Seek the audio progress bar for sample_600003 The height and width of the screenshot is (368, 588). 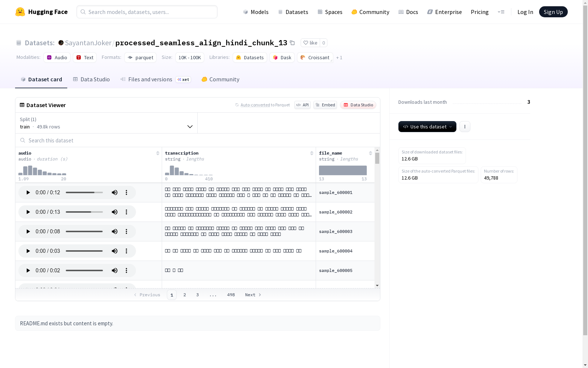tap(84, 231)
